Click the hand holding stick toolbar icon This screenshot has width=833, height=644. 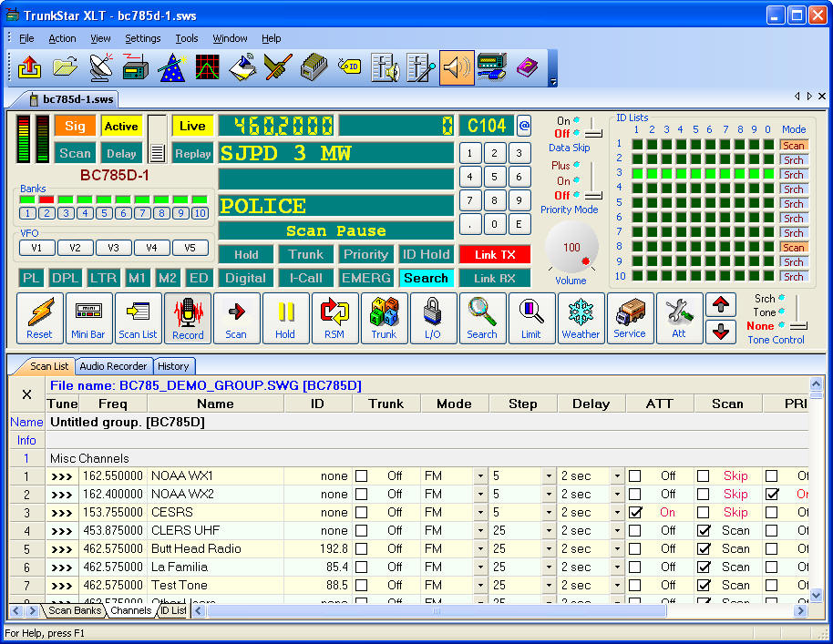[278, 67]
